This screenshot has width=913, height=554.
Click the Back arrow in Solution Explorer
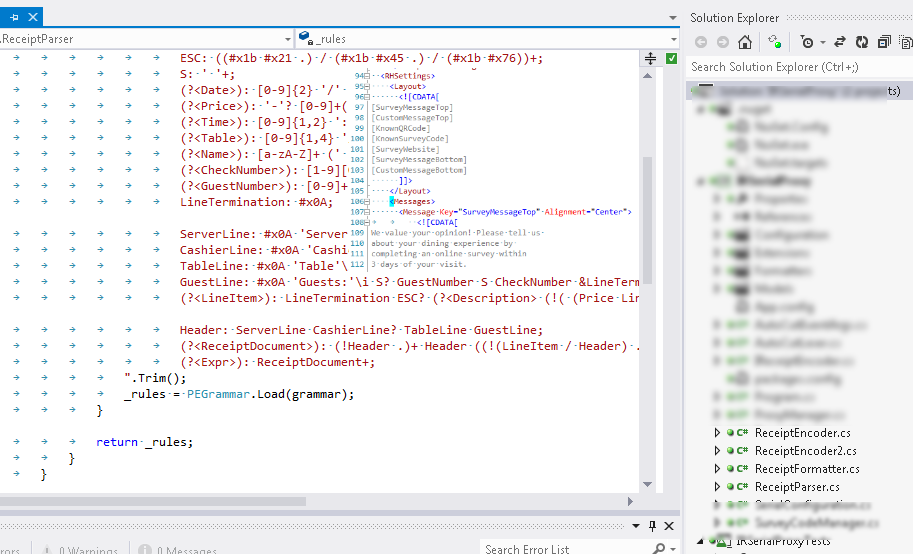(x=700, y=42)
